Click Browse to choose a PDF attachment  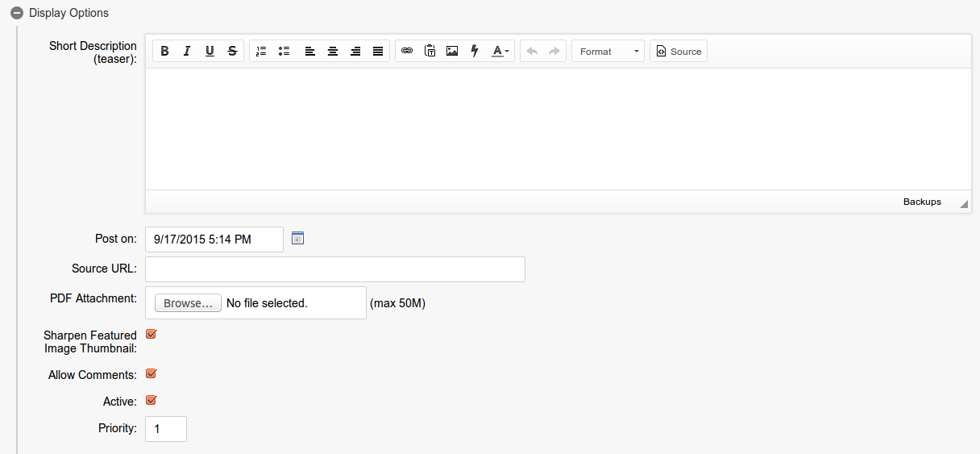(188, 303)
